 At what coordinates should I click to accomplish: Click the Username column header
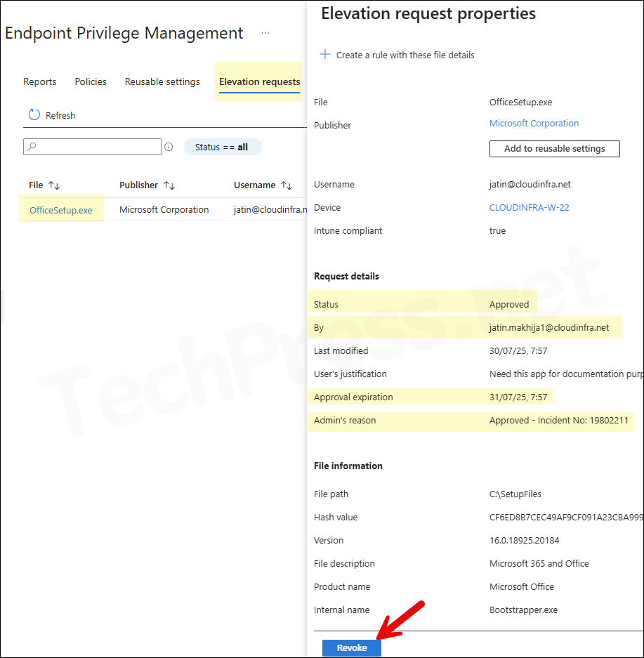click(x=255, y=185)
